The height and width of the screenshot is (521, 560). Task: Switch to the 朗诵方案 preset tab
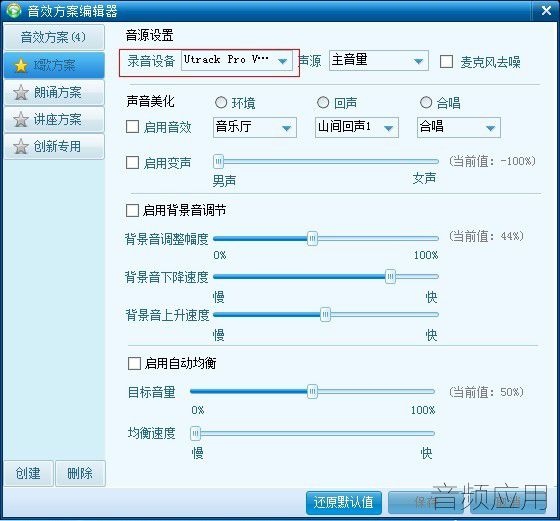[x=54, y=92]
